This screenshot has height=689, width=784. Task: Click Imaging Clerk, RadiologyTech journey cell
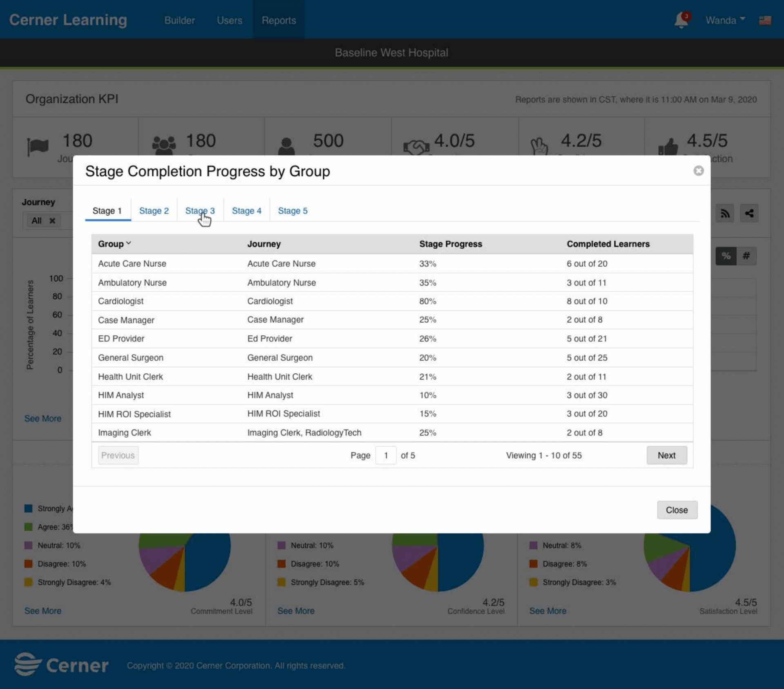pyautogui.click(x=304, y=433)
